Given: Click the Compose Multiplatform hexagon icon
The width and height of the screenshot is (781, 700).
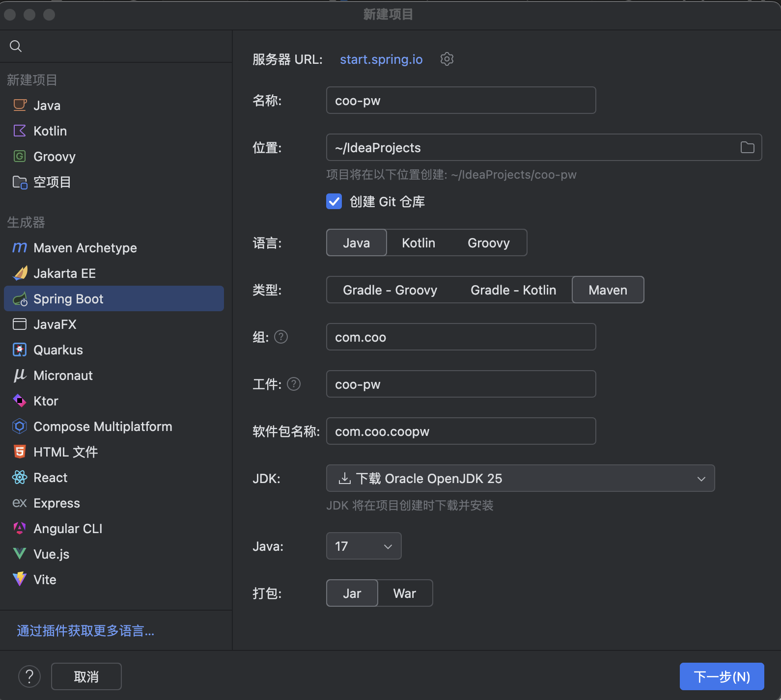Looking at the screenshot, I should click(x=20, y=426).
